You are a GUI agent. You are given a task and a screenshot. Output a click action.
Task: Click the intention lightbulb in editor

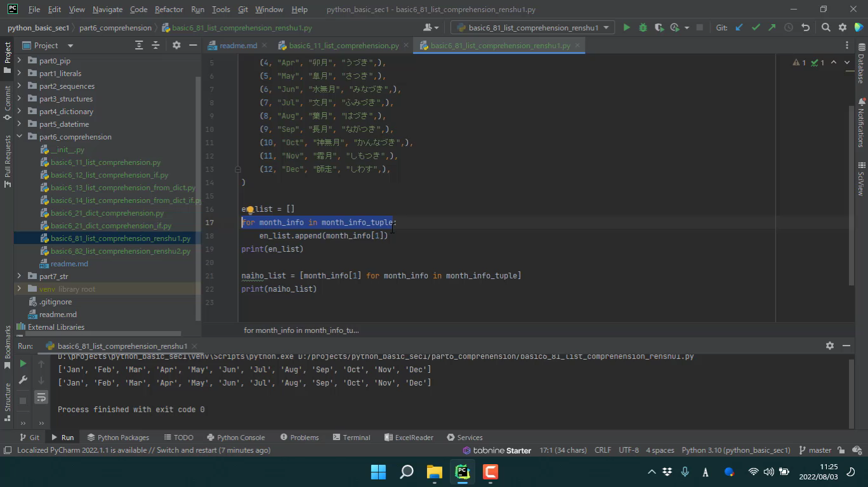[250, 209]
